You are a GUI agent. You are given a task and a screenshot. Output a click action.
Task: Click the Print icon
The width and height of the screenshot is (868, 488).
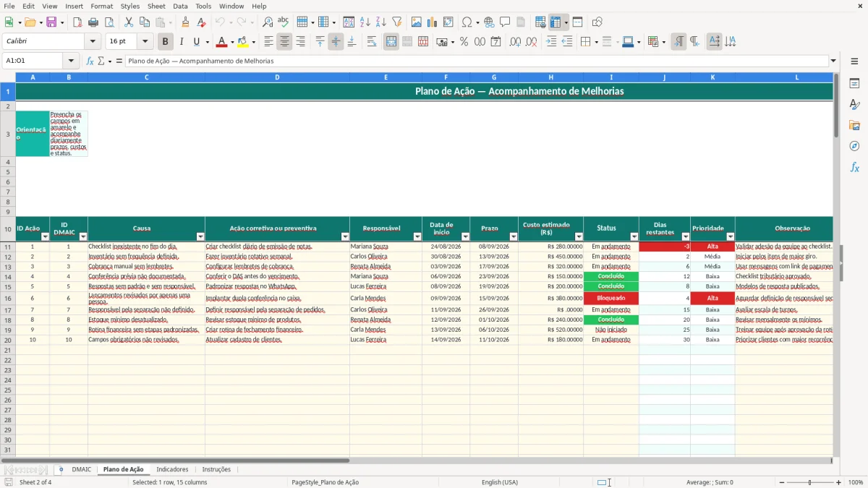click(x=93, y=22)
